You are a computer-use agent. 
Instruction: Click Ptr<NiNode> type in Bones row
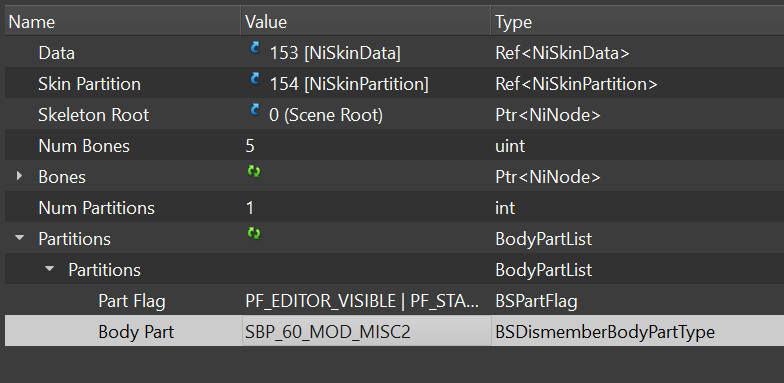click(548, 177)
